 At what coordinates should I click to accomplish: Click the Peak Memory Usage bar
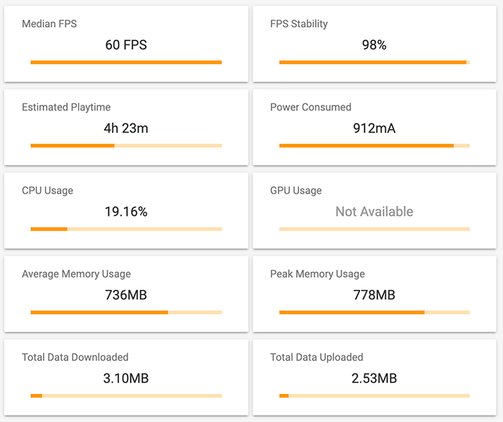[374, 312]
